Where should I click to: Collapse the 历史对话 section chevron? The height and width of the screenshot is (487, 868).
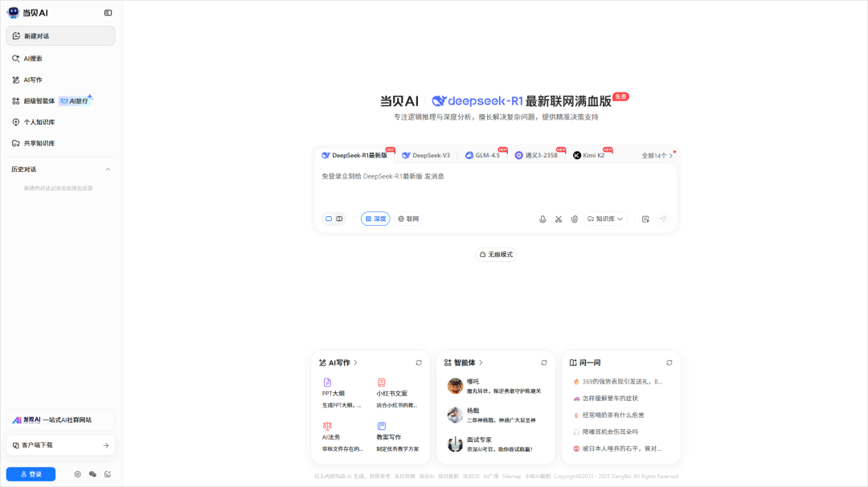tap(107, 169)
